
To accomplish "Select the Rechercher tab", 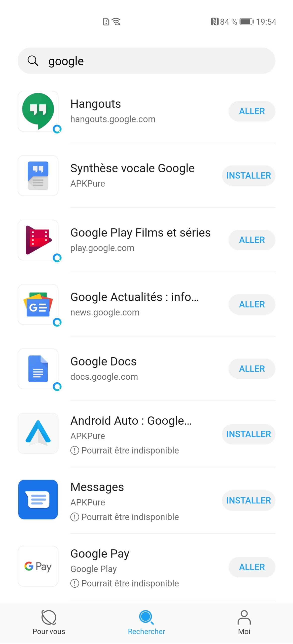I will pos(146,622).
